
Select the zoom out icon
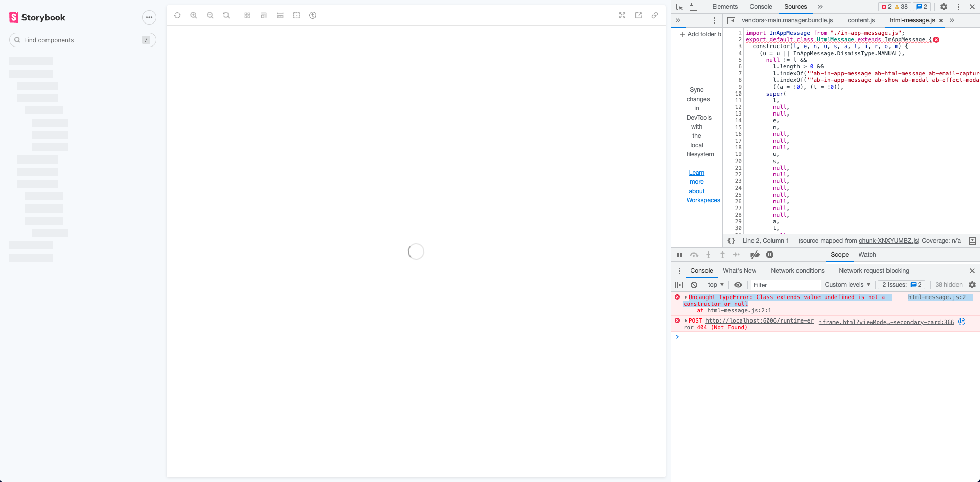210,15
